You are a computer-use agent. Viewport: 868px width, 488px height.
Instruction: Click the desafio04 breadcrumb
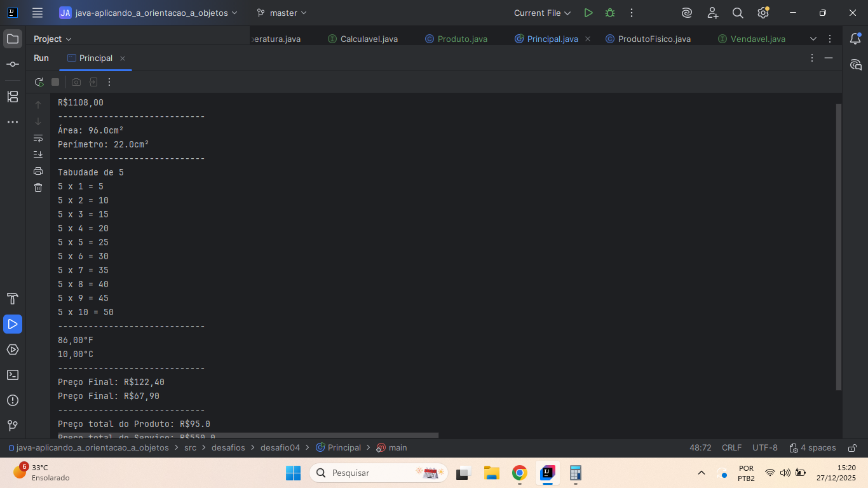click(280, 448)
